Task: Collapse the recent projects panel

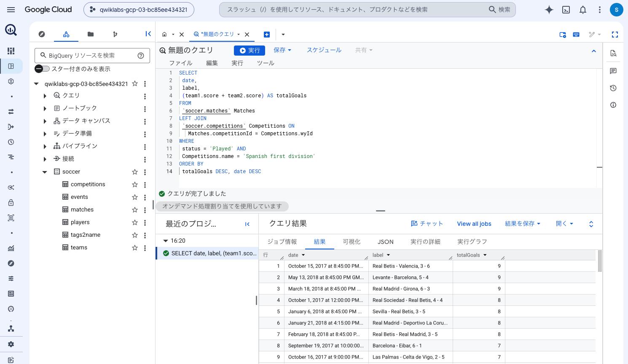Action: coord(247,224)
